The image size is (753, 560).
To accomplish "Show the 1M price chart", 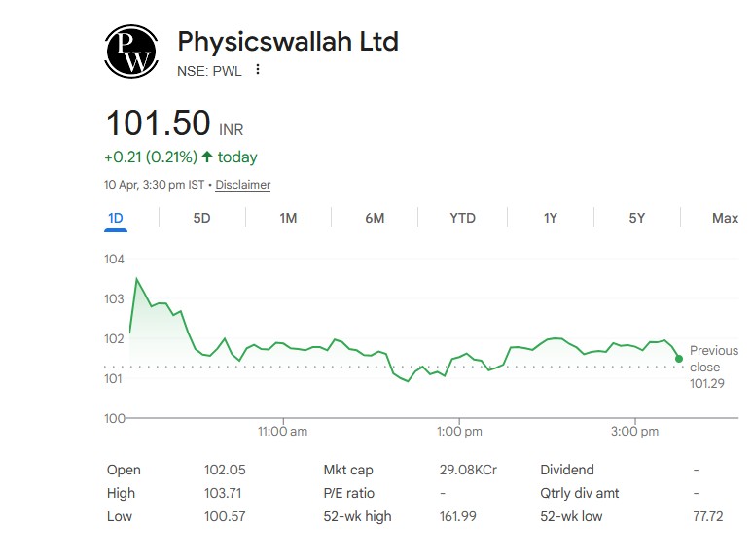I will click(x=288, y=218).
